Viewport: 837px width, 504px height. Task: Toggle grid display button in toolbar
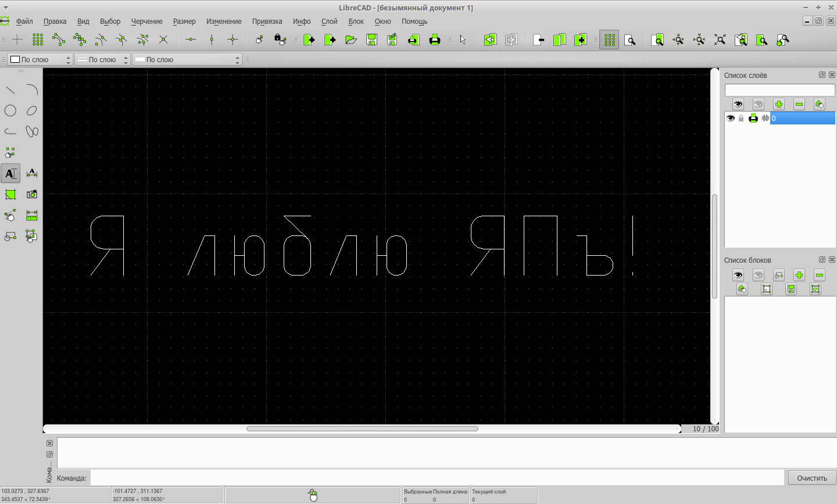(x=609, y=40)
